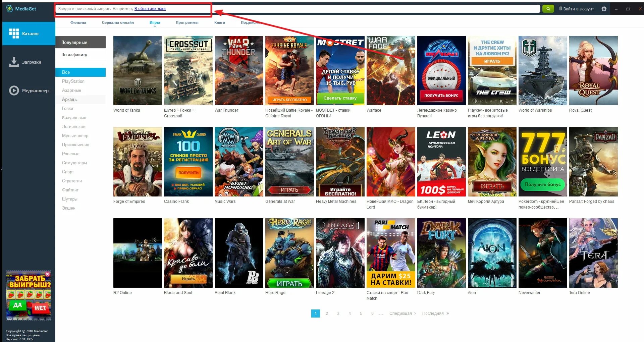Click the 'Neverwinter' title text
The image size is (644, 342).
pos(529,293)
